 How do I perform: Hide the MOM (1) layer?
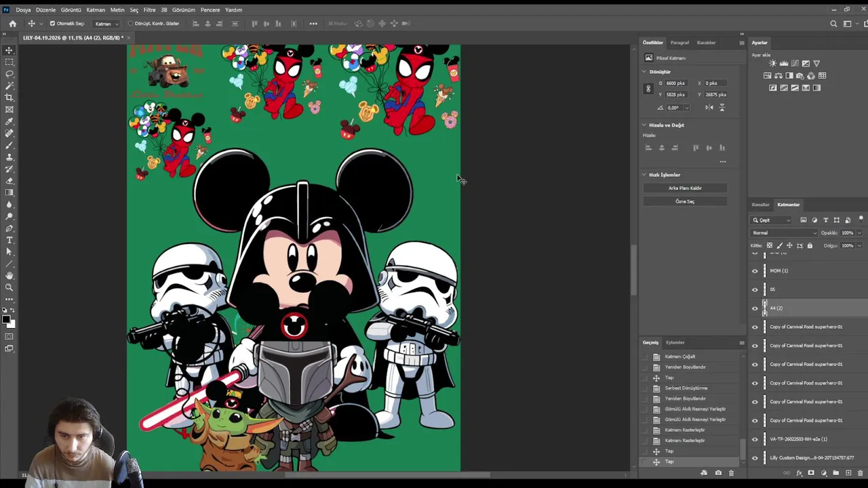(x=755, y=270)
